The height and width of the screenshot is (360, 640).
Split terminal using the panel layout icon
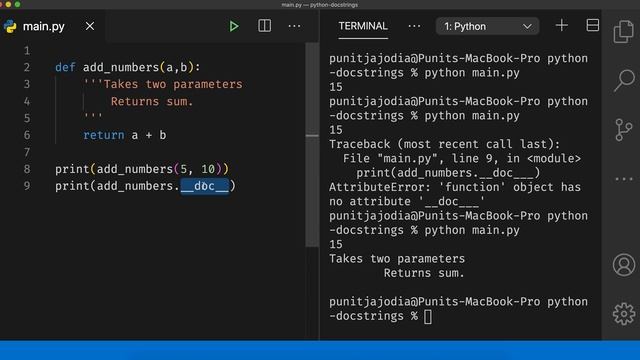tap(593, 25)
